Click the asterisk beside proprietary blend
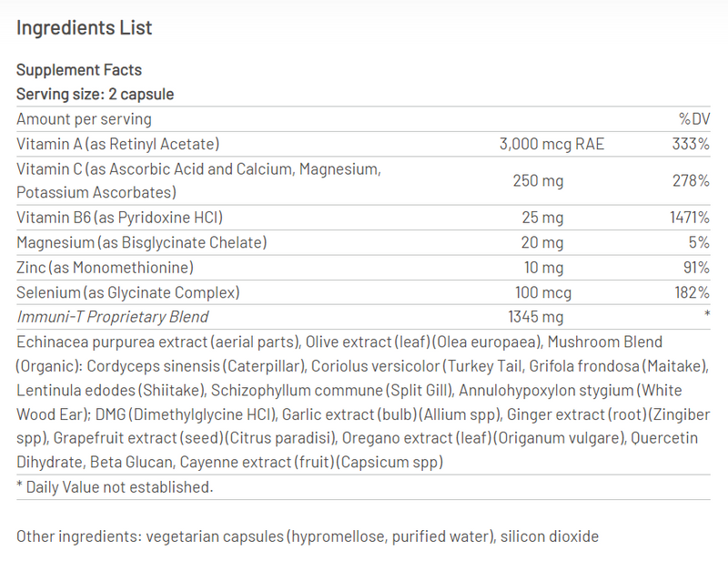The image size is (728, 561). [x=707, y=314]
